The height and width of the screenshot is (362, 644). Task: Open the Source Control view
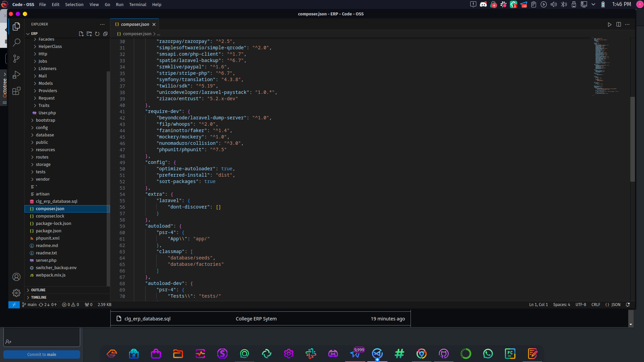click(16, 59)
